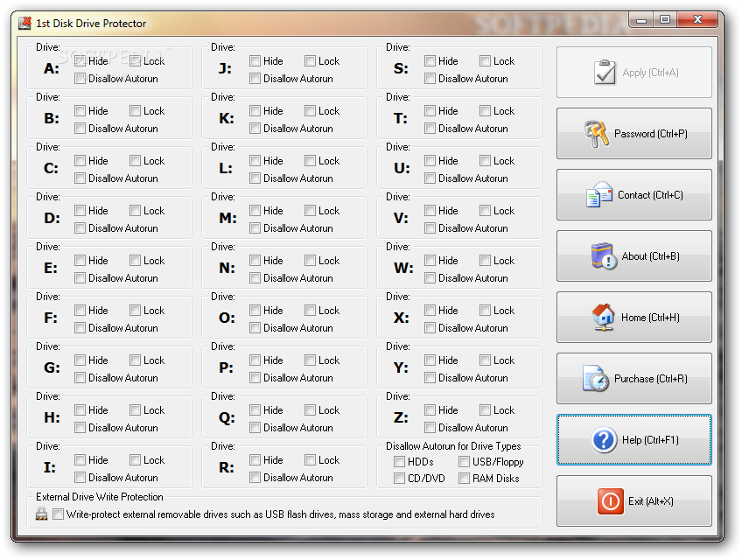Click the padlock icon for write protection
The width and height of the screenshot is (742, 560).
point(42,514)
